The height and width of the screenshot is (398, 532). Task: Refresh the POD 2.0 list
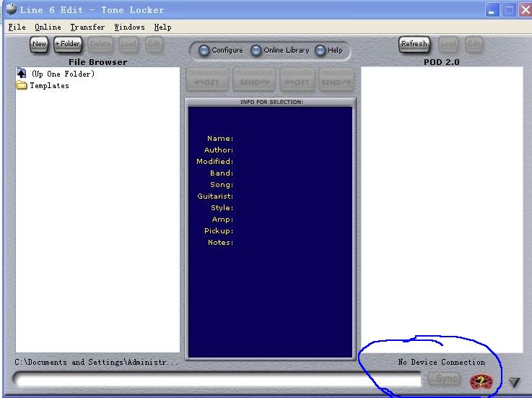click(x=414, y=44)
